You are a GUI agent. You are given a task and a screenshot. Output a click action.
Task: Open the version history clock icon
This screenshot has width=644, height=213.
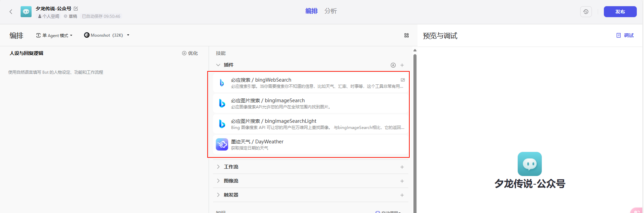click(x=586, y=12)
